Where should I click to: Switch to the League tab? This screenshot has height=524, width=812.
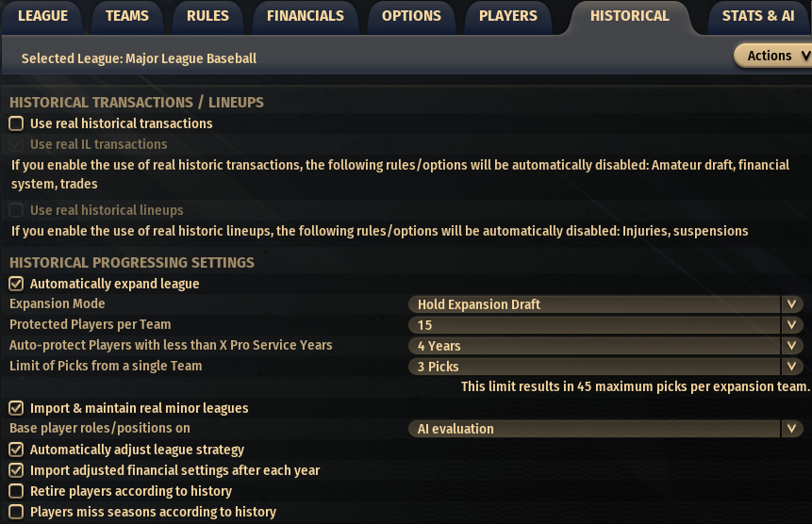[42, 16]
